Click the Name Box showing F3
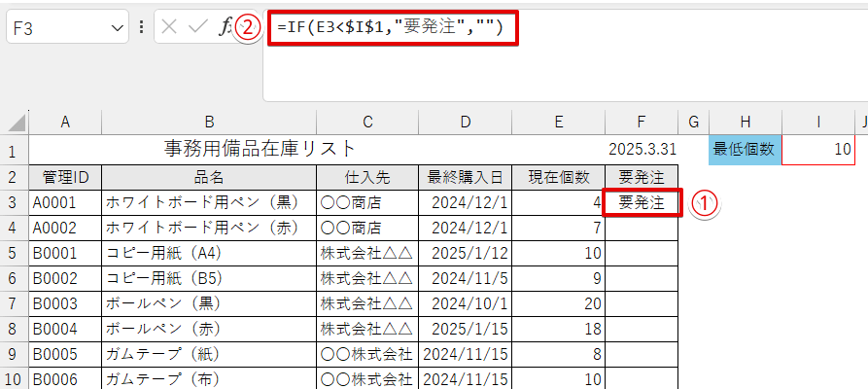Screen dimensions: 868x389 67,26
